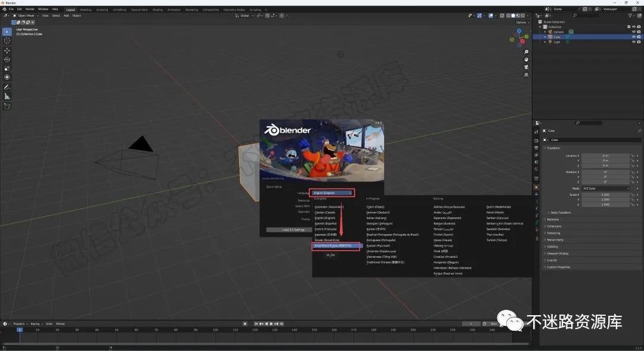Click the Z axis on navigation gizmo

(x=519, y=31)
